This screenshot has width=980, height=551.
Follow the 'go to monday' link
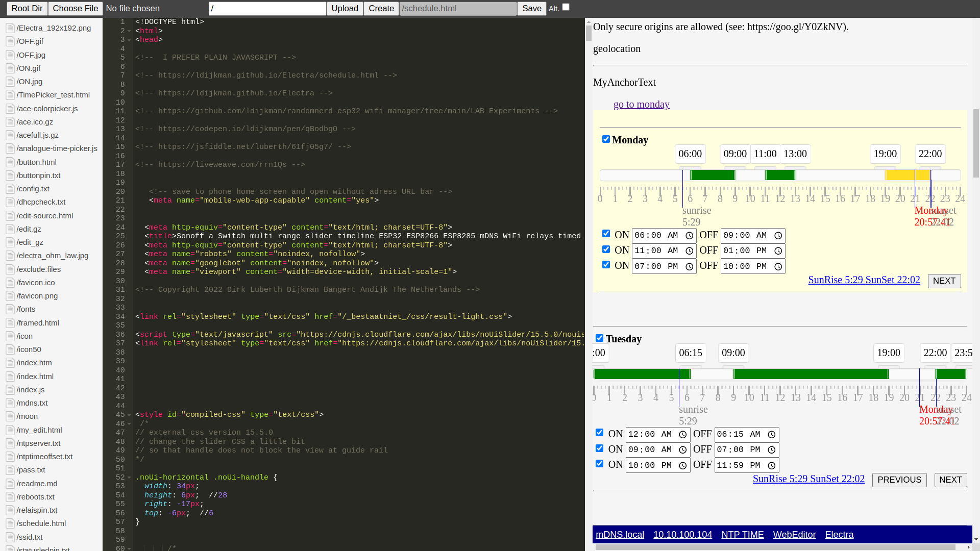(x=641, y=105)
